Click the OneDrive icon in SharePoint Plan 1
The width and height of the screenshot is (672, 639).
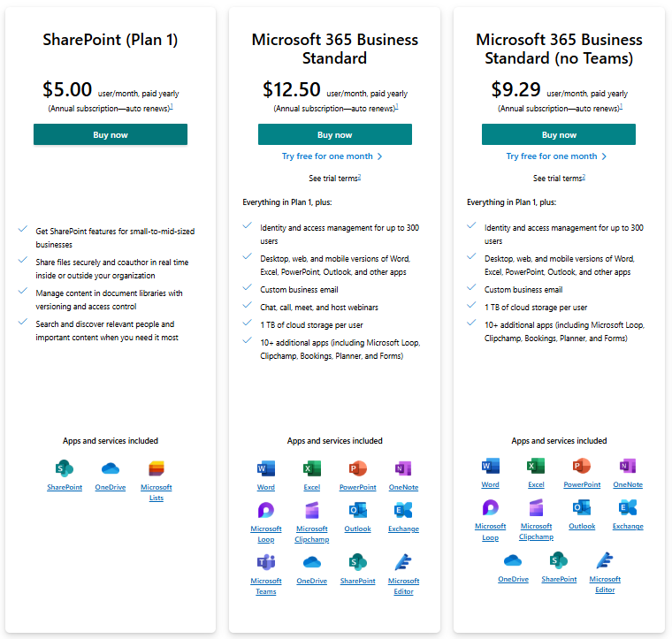point(111,468)
